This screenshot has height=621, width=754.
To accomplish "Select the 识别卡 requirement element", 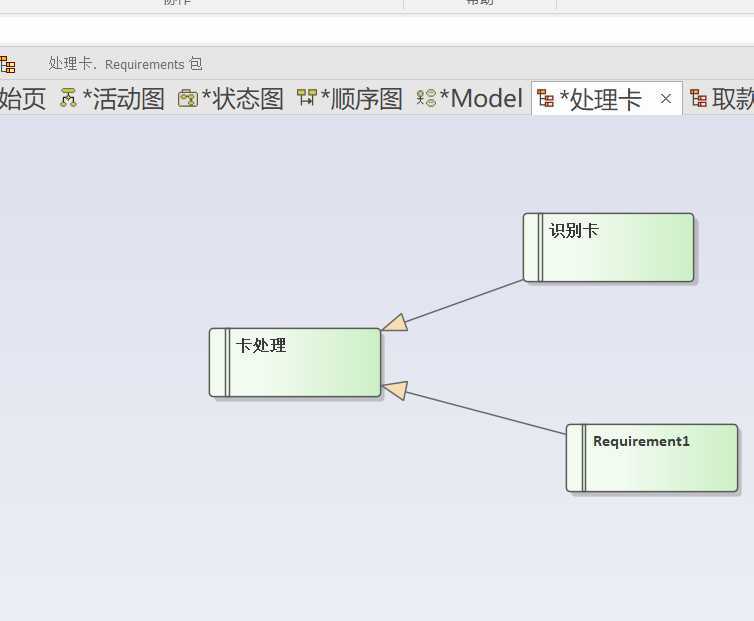I will coord(608,247).
